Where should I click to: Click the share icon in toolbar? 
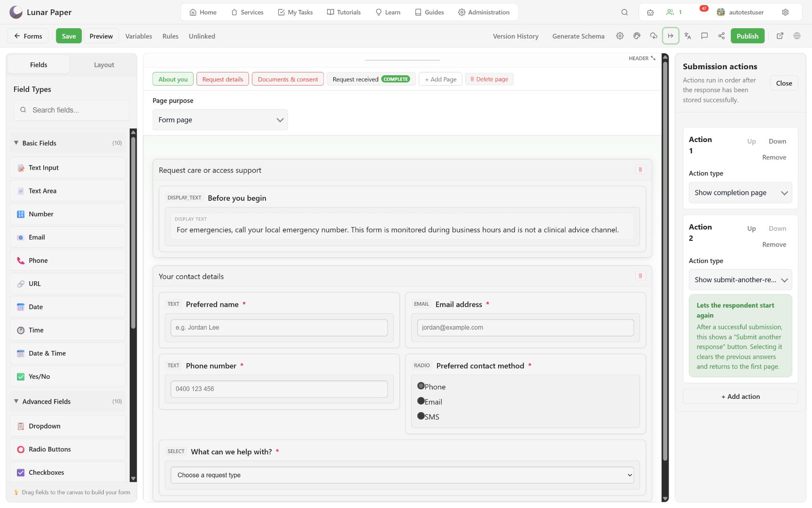(721, 36)
